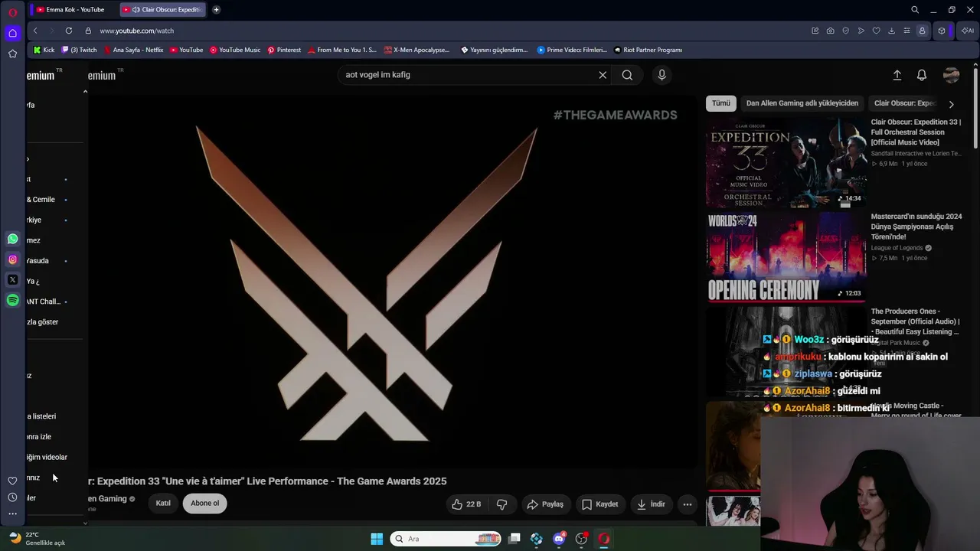Subscribe using the Abone ol button

[x=204, y=504]
